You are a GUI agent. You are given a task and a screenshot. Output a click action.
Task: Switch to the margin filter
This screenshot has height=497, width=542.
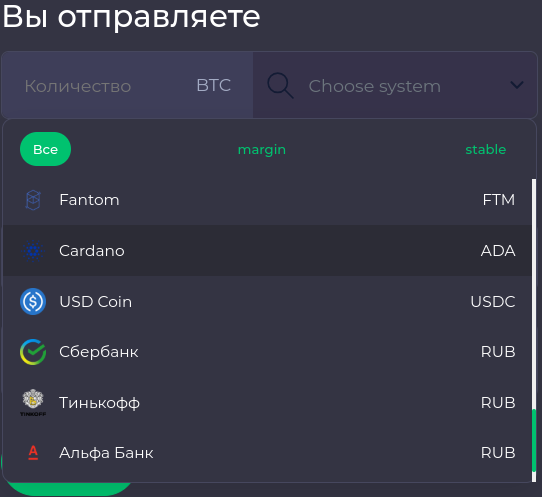pyautogui.click(x=262, y=150)
